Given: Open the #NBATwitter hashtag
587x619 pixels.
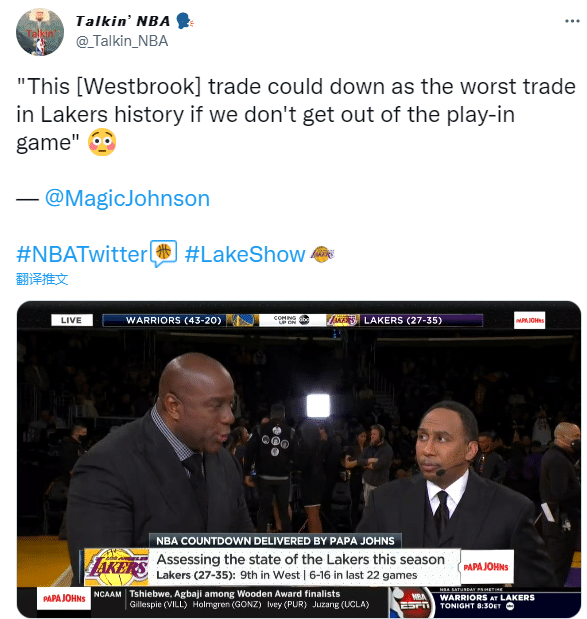Looking at the screenshot, I should [x=82, y=254].
